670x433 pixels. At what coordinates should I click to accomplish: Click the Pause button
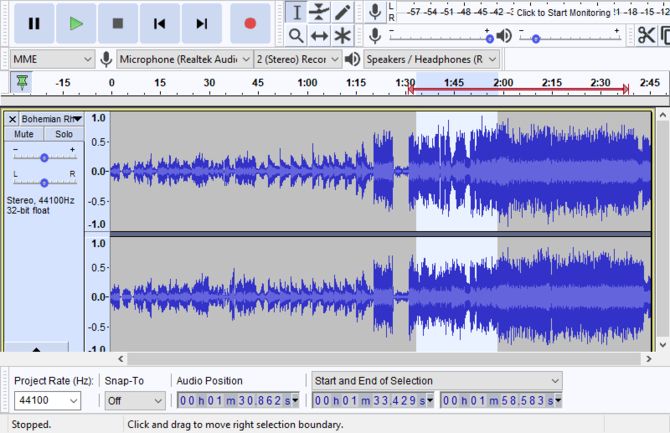34,23
